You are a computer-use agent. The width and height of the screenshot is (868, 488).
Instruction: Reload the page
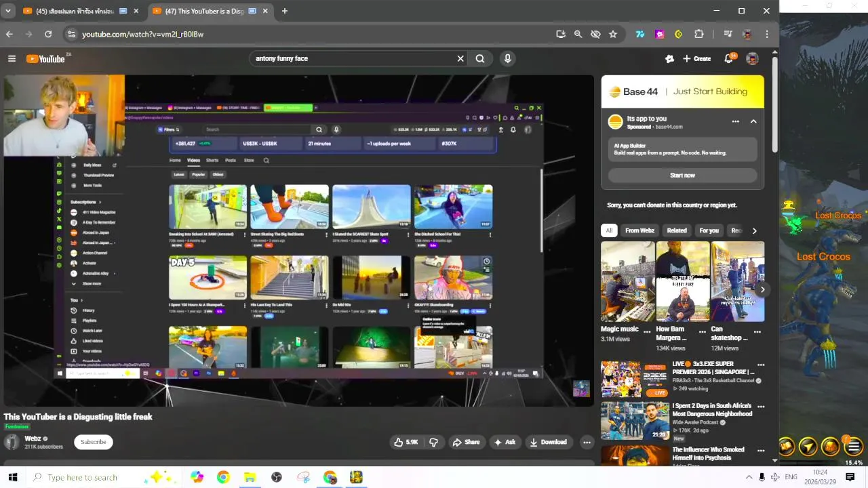click(x=48, y=34)
